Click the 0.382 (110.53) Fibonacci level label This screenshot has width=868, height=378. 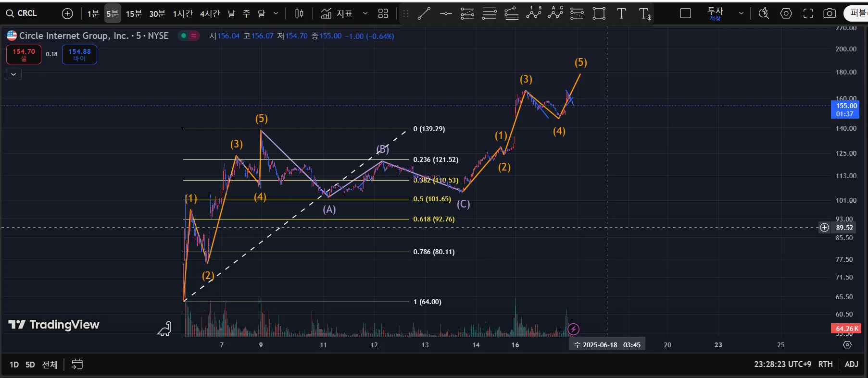click(x=436, y=180)
